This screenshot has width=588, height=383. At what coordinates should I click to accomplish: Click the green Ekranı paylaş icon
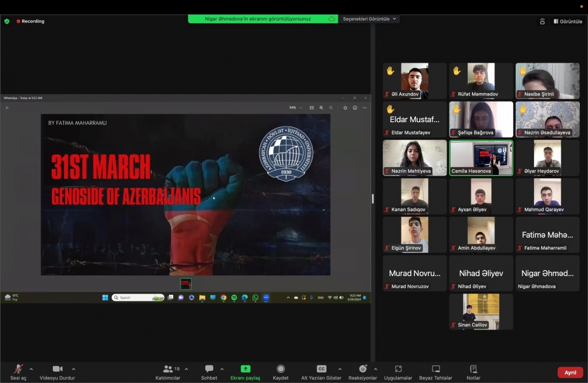(x=245, y=369)
